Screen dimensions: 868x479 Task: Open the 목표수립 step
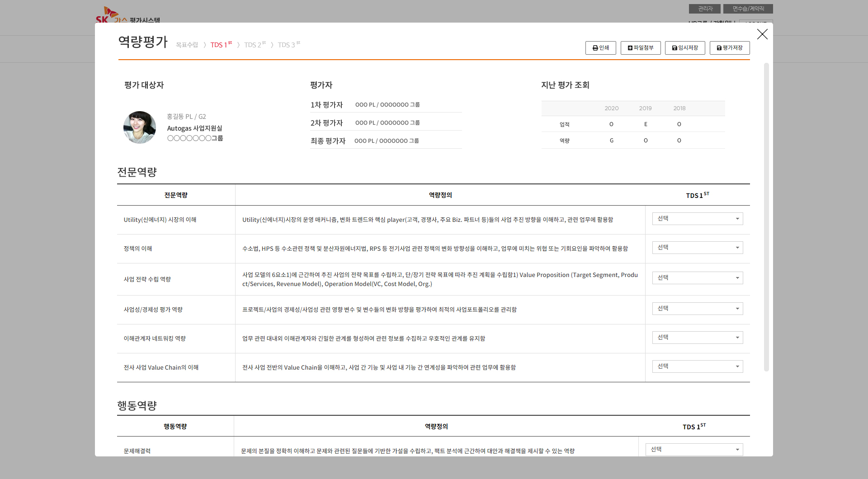point(187,45)
